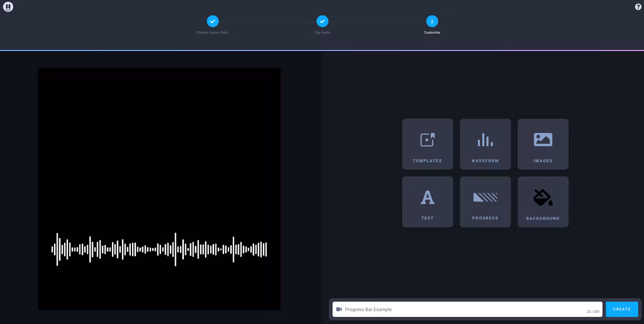Select the Customize step 3 circle

tap(432, 21)
